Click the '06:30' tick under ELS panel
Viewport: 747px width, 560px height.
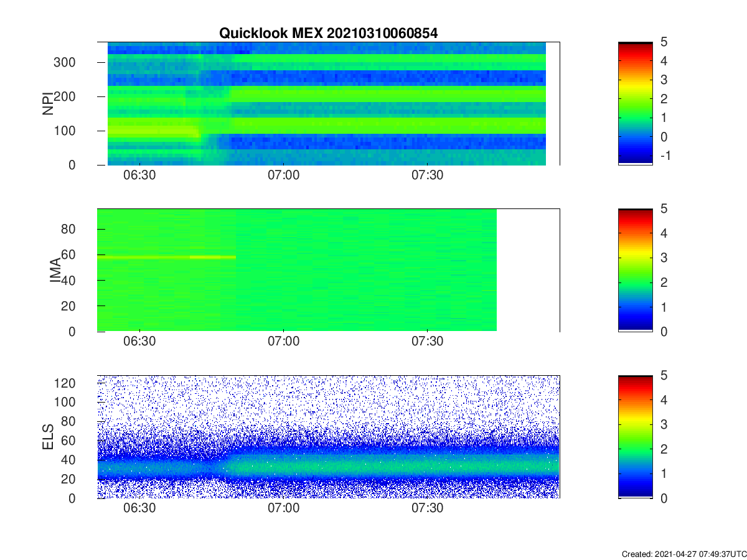pyautogui.click(x=139, y=509)
